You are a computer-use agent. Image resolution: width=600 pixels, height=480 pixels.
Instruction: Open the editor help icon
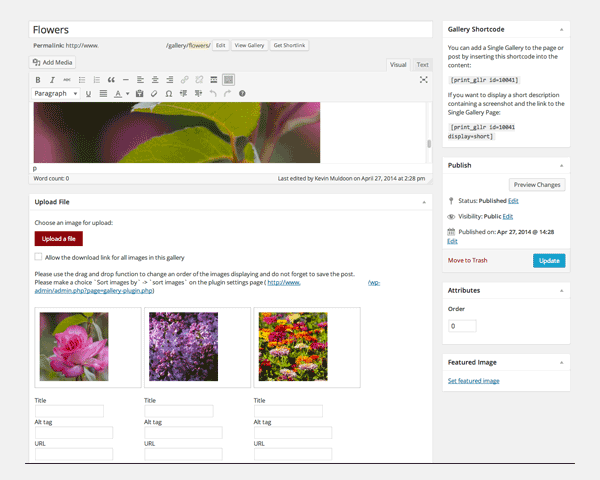tap(242, 93)
